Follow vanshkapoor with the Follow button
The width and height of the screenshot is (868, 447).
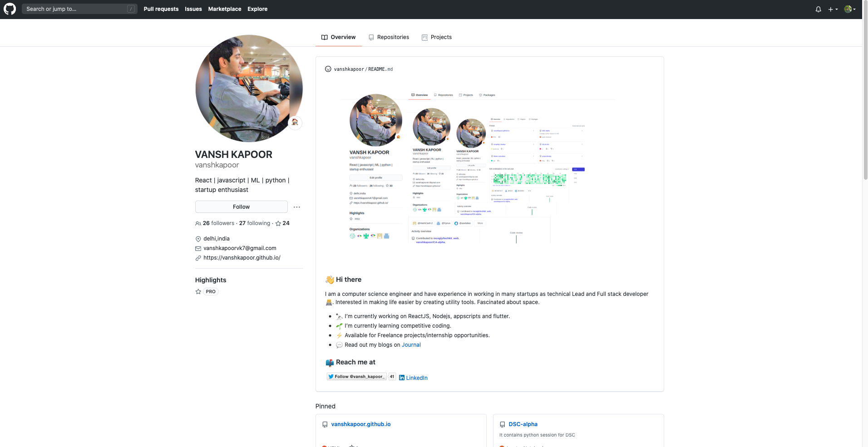pyautogui.click(x=242, y=207)
